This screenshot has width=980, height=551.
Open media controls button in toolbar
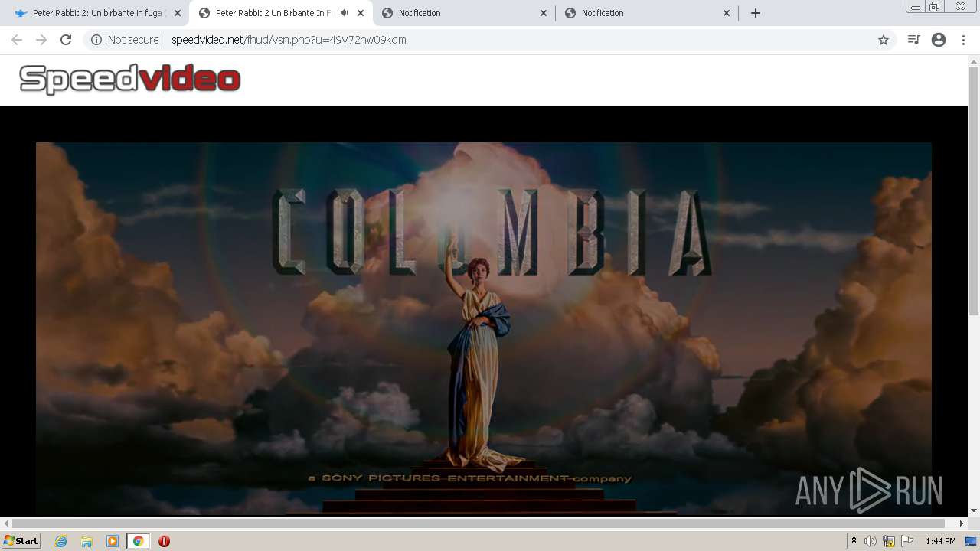(913, 40)
